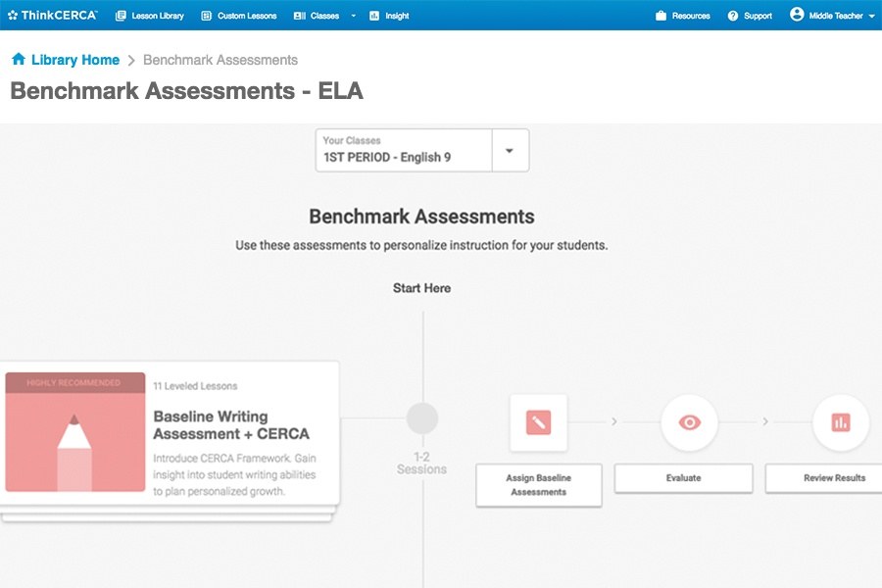This screenshot has width=882, height=588.
Task: Open Custom Lessons in top navigation
Action: 239,16
